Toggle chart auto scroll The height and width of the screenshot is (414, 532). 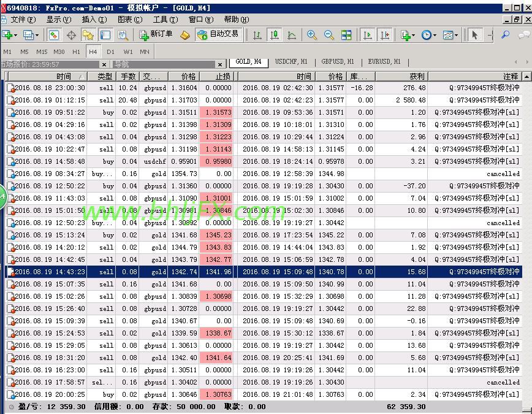(368, 35)
